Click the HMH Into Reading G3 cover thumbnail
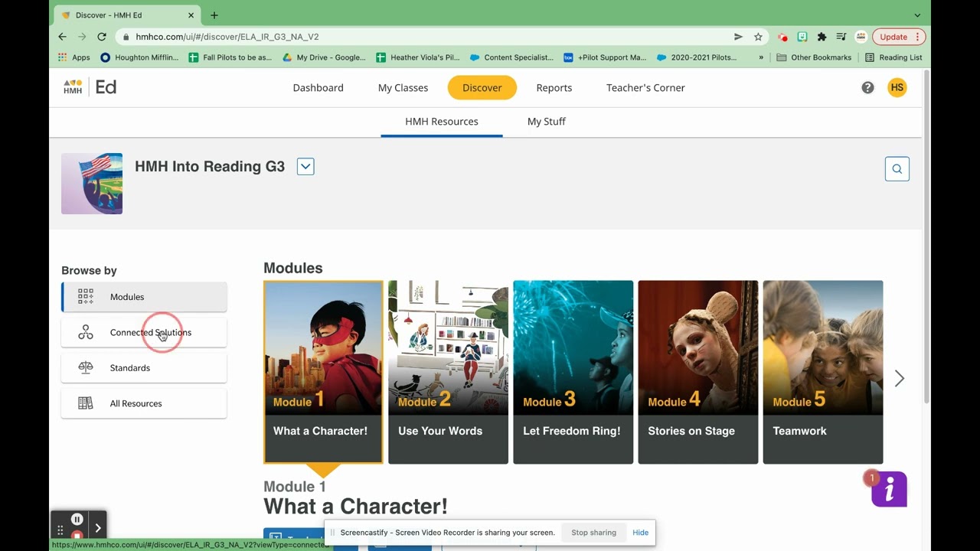This screenshot has height=551, width=980. point(92,184)
